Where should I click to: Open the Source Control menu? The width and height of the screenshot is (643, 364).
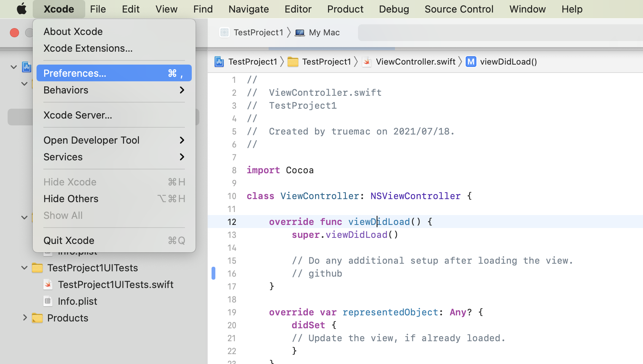point(459,9)
